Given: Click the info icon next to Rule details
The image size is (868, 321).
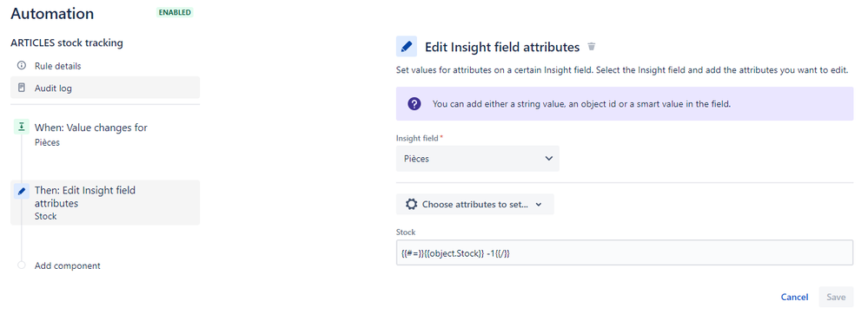Looking at the screenshot, I should [22, 66].
